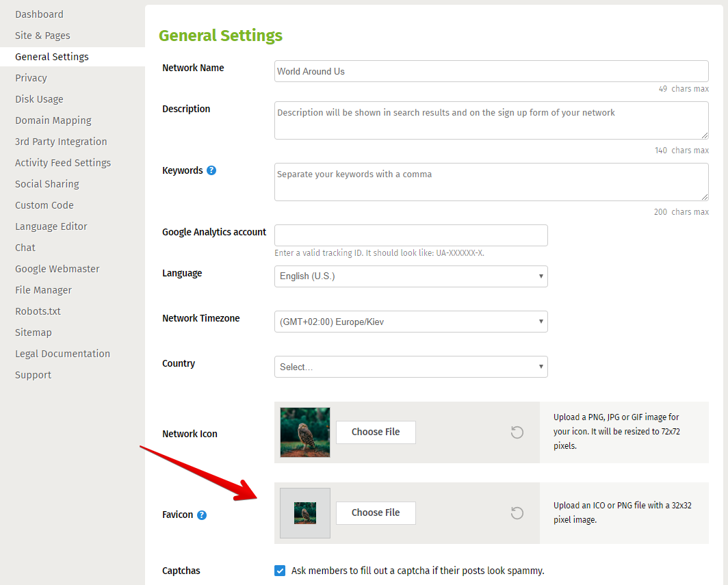Reset the Favicon image
Image resolution: width=728 pixels, height=585 pixels.
point(517,513)
